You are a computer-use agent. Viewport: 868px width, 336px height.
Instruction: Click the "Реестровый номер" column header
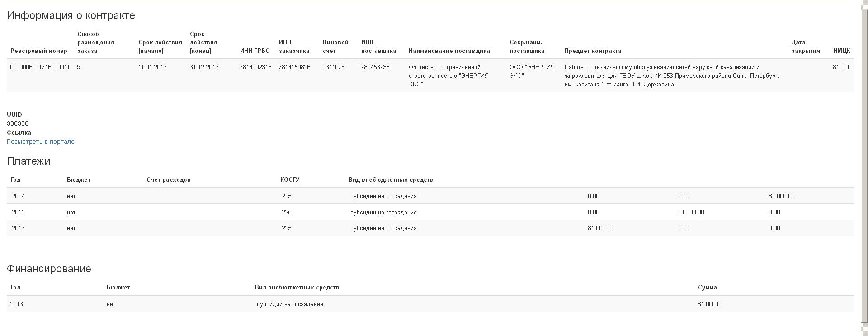[x=39, y=51]
